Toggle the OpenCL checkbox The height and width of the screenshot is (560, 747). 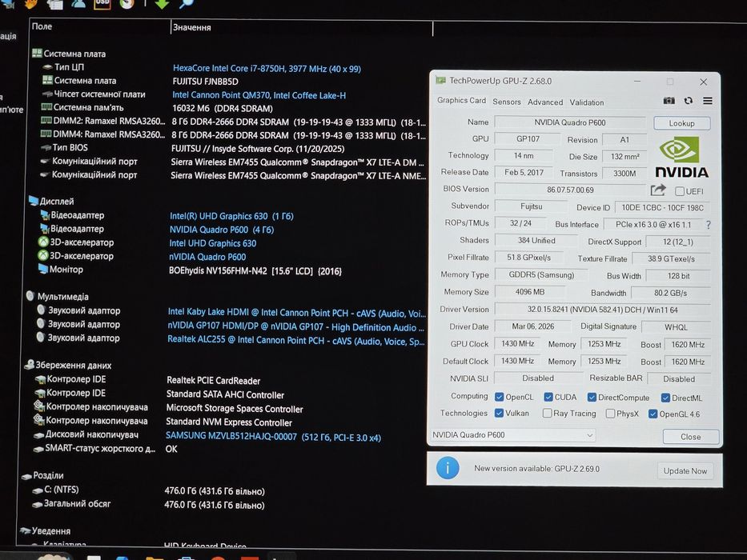pyautogui.click(x=500, y=397)
